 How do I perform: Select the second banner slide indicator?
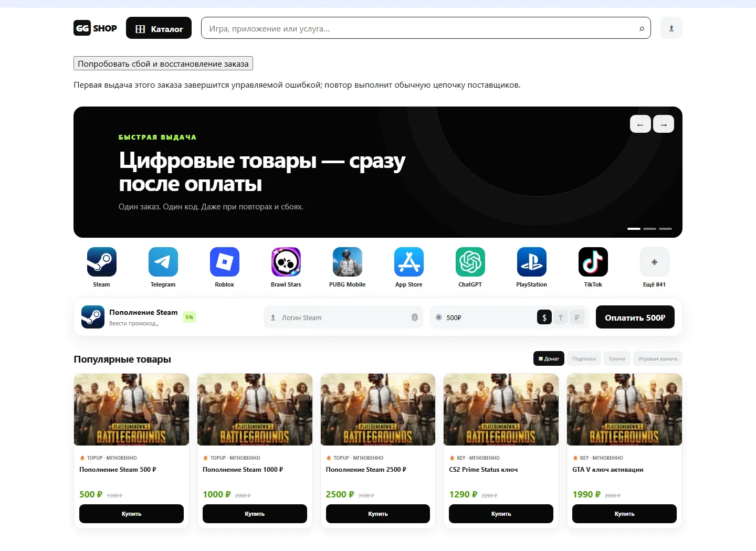click(x=650, y=229)
